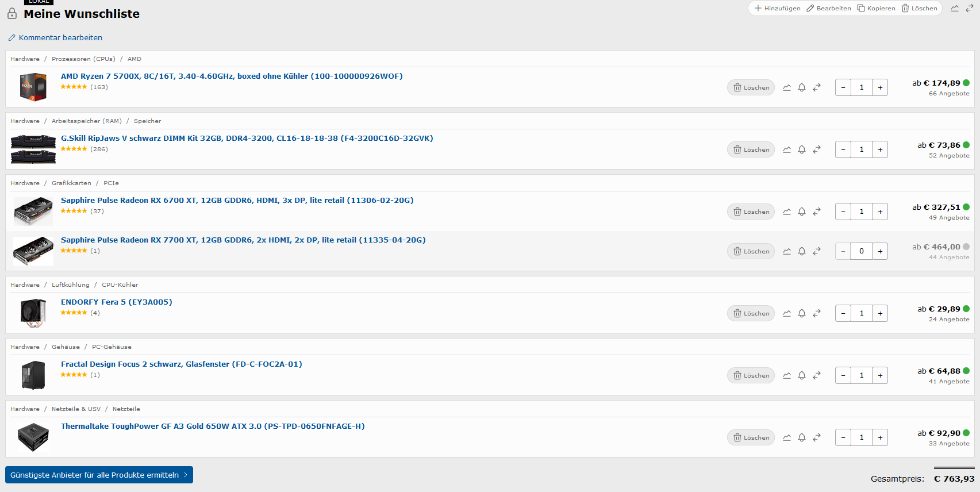Set price alert bell for Radeon RX 7700 XT
This screenshot has width=980, height=492.
click(x=802, y=251)
